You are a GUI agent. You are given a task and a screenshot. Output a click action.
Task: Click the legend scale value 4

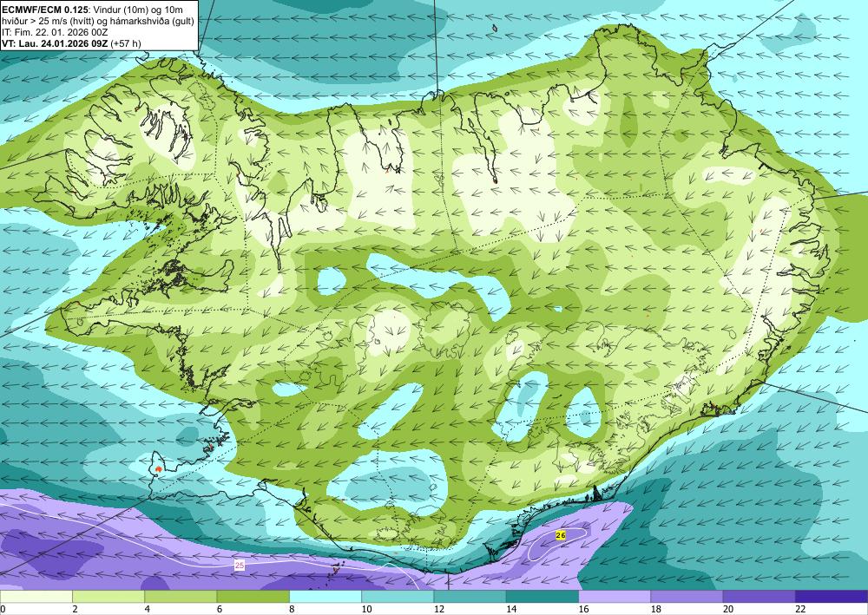[148, 609]
